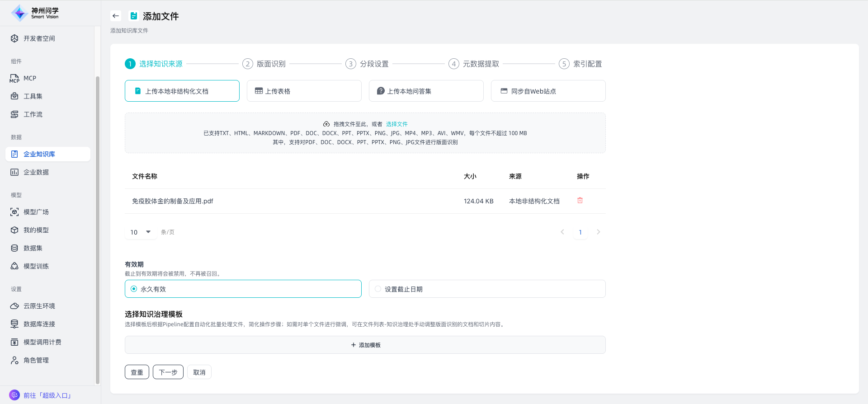Select the 设置截止日期 radio option
Screen dimensions: 868x404
[x=378, y=289]
